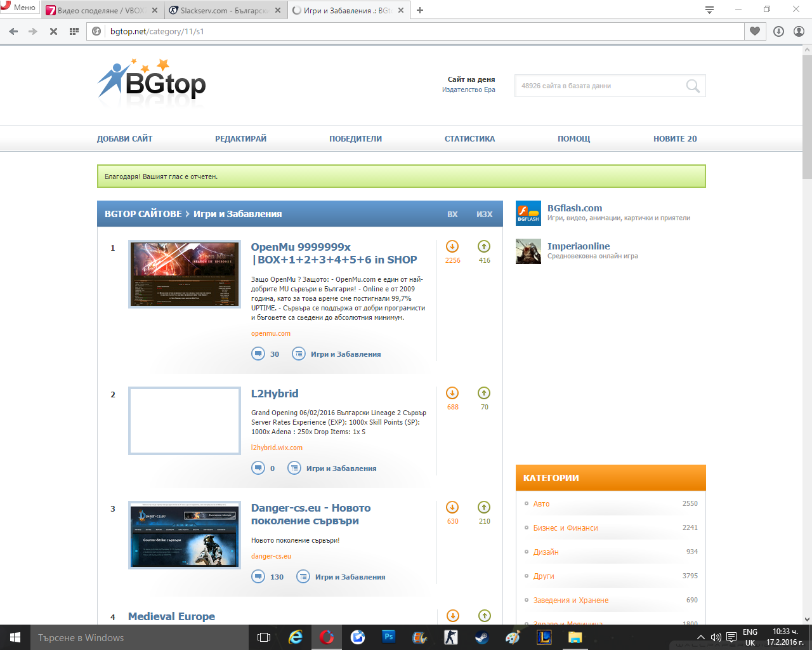Open the comments icon for Danger-cs.eu with 130

[258, 576]
